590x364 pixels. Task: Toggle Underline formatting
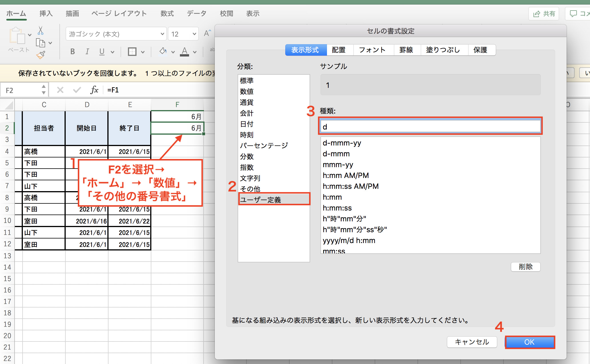pos(102,52)
